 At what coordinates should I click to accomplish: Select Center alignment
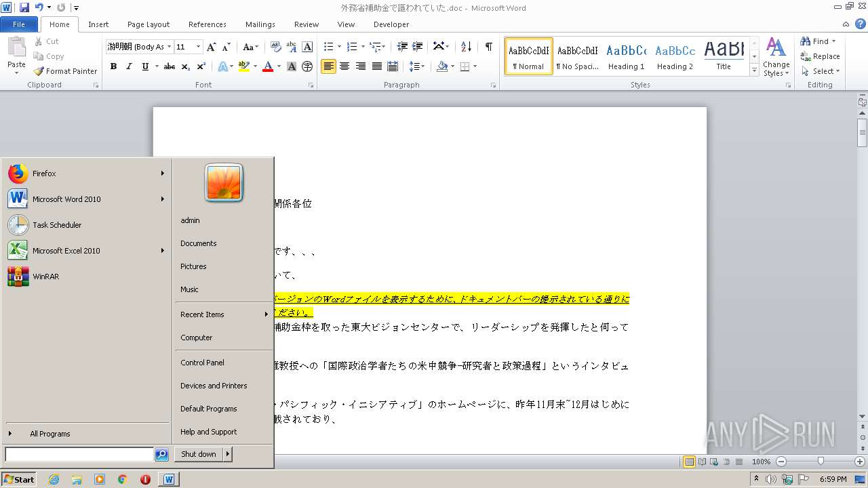pos(344,66)
